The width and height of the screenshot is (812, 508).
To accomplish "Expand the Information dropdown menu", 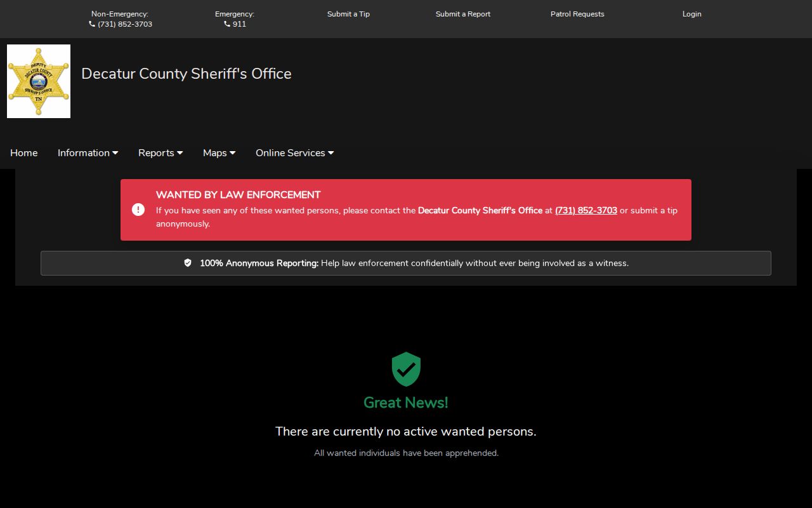I will [88, 153].
